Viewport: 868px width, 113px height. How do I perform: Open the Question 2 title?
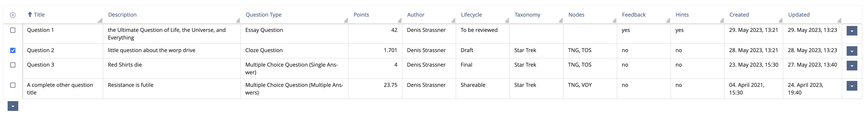[40, 50]
